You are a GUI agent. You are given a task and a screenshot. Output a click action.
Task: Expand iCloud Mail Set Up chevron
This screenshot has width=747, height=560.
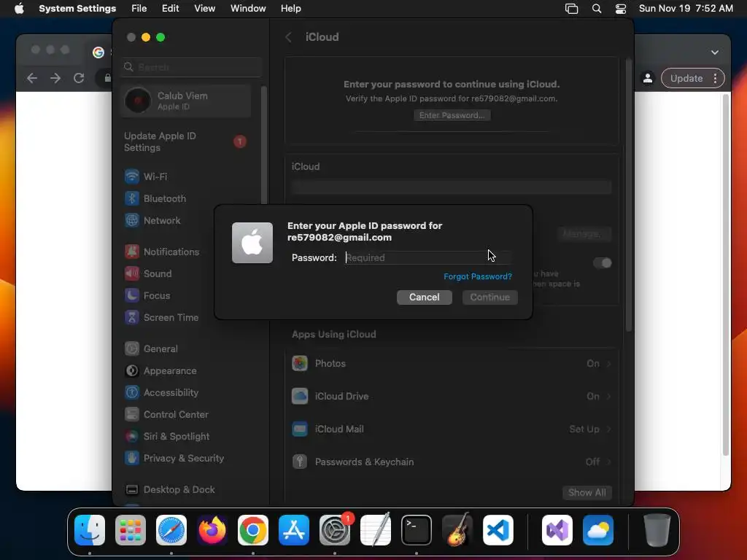pyautogui.click(x=609, y=429)
